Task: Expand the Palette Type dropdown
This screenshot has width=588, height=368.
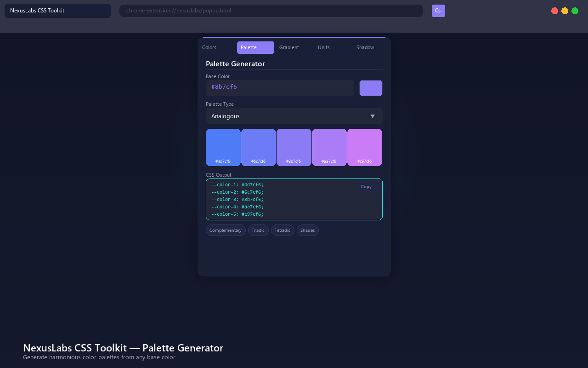Action: (294, 116)
